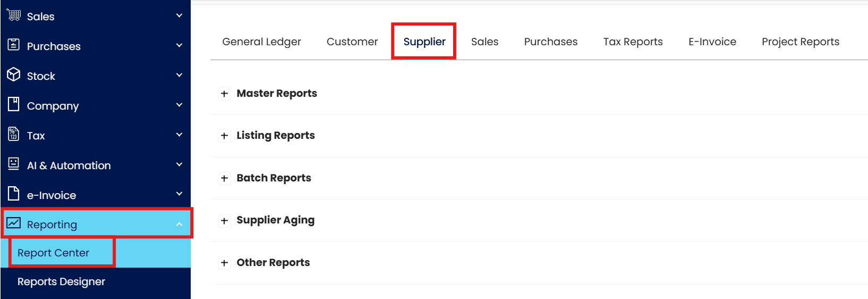Screen dimensions: 868x299
Task: Open the Tax Reports tab
Action: point(633,41)
